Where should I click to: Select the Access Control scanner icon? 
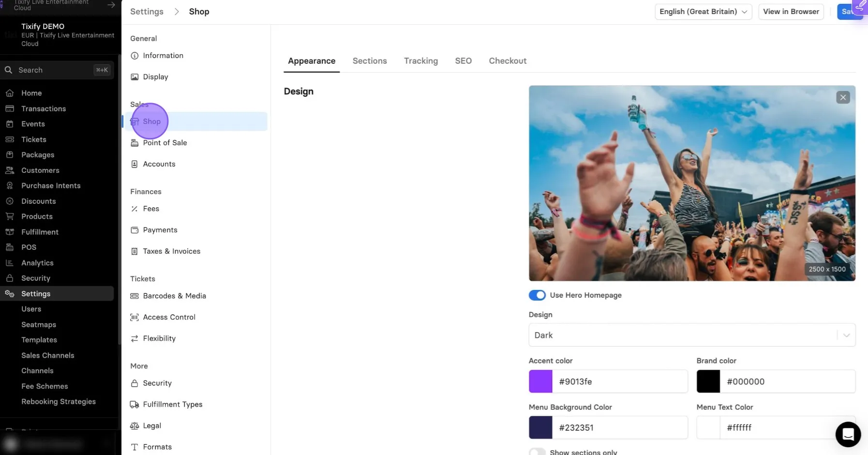(x=135, y=317)
